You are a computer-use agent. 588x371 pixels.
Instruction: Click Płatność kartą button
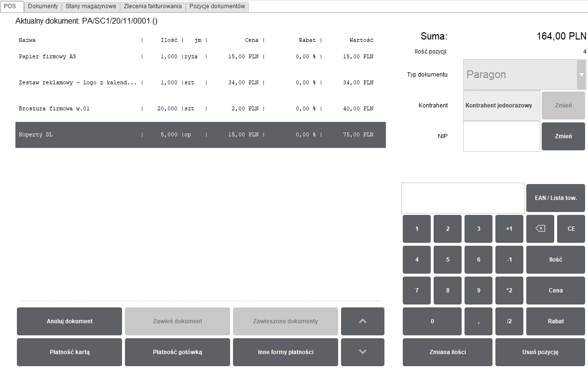[69, 352]
